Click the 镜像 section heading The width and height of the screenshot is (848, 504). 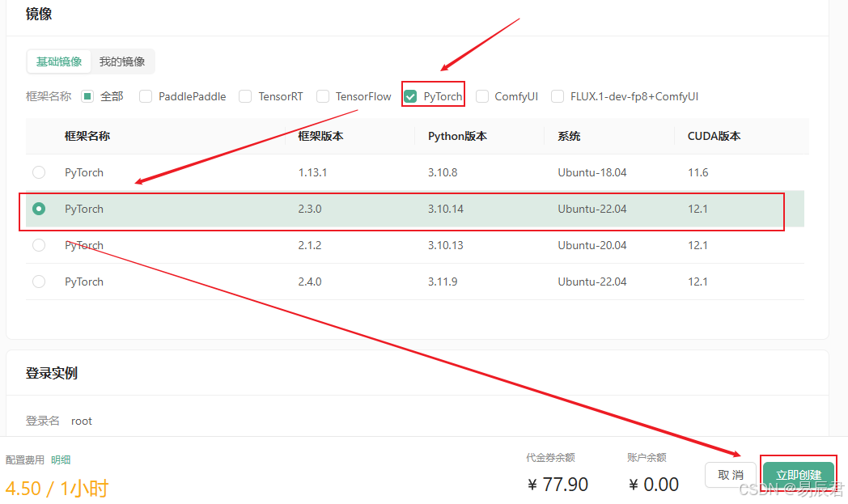(x=38, y=14)
